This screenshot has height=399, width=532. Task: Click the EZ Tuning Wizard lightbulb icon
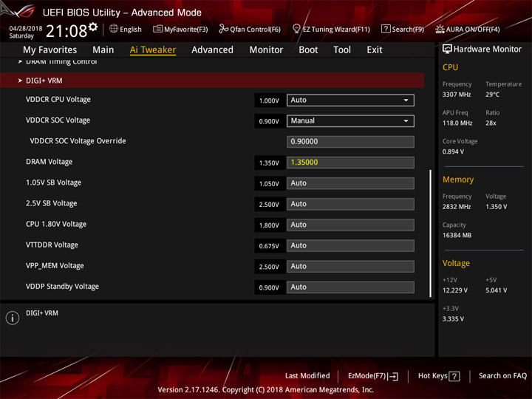(x=296, y=29)
